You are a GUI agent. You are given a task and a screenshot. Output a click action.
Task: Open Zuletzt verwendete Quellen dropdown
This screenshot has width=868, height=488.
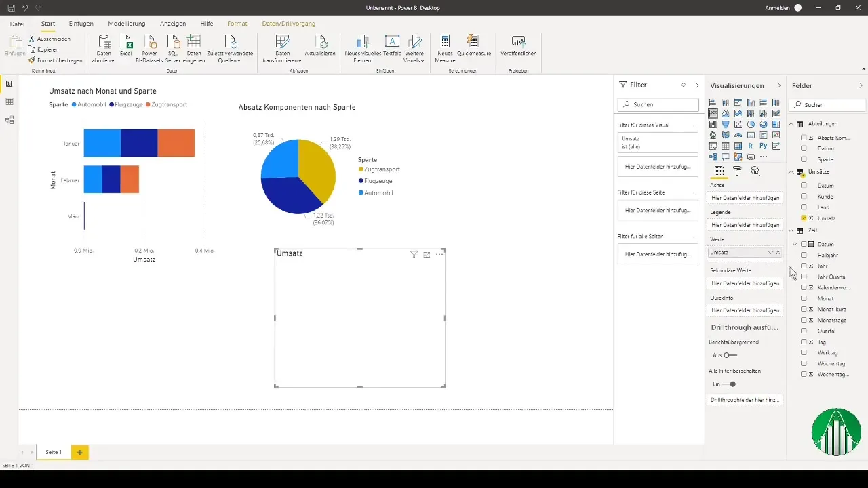(231, 47)
